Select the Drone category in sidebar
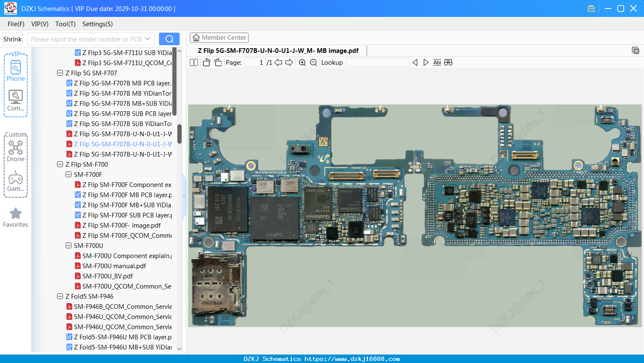This screenshot has height=363, width=644. [16, 151]
